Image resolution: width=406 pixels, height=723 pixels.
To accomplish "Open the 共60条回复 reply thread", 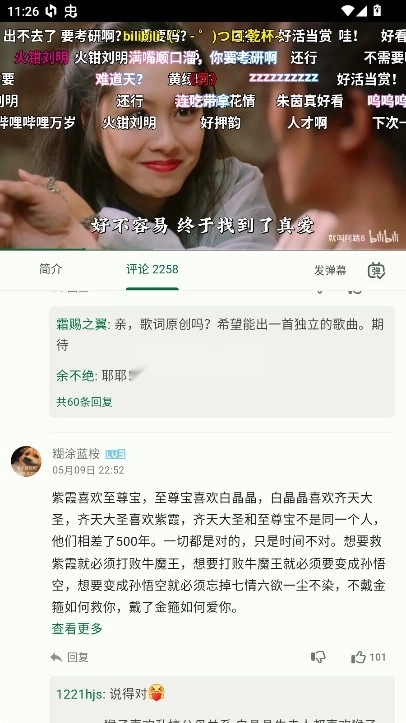I will click(x=84, y=402).
